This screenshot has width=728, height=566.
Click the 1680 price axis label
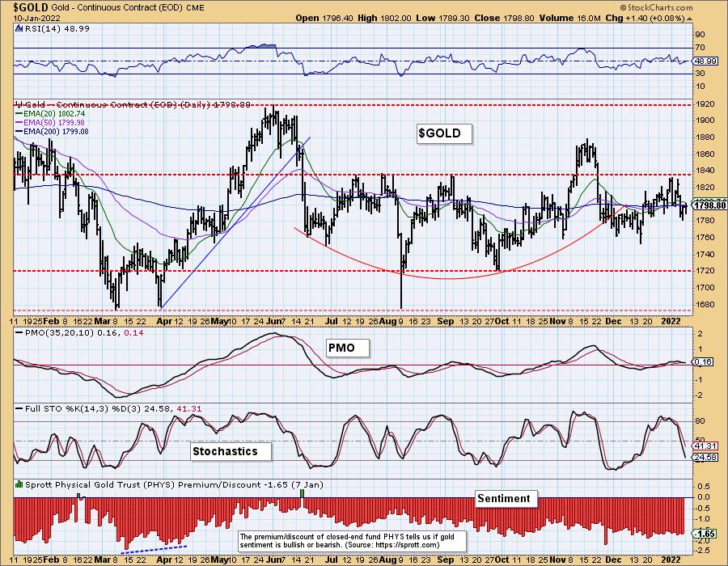click(x=704, y=305)
